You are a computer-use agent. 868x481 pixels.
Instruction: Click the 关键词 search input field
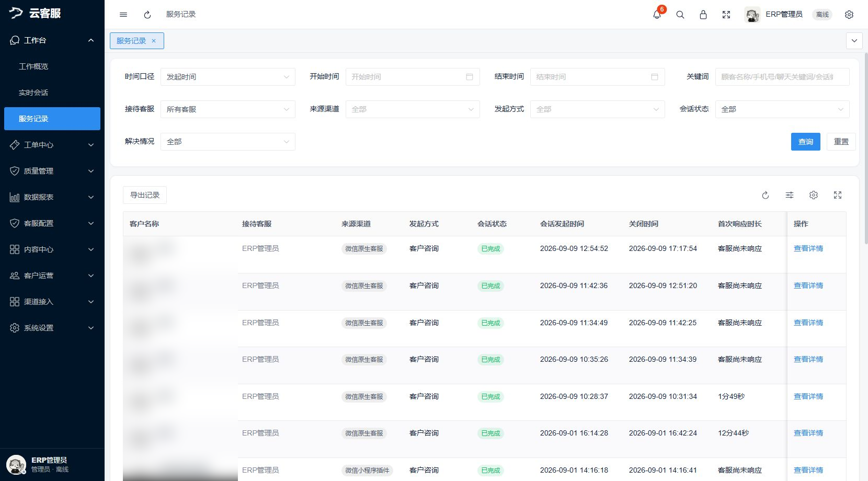pyautogui.click(x=782, y=77)
